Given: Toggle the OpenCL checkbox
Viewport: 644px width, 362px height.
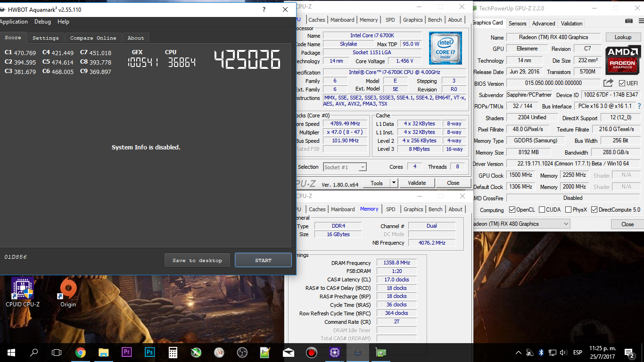Looking at the screenshot, I should pos(512,210).
